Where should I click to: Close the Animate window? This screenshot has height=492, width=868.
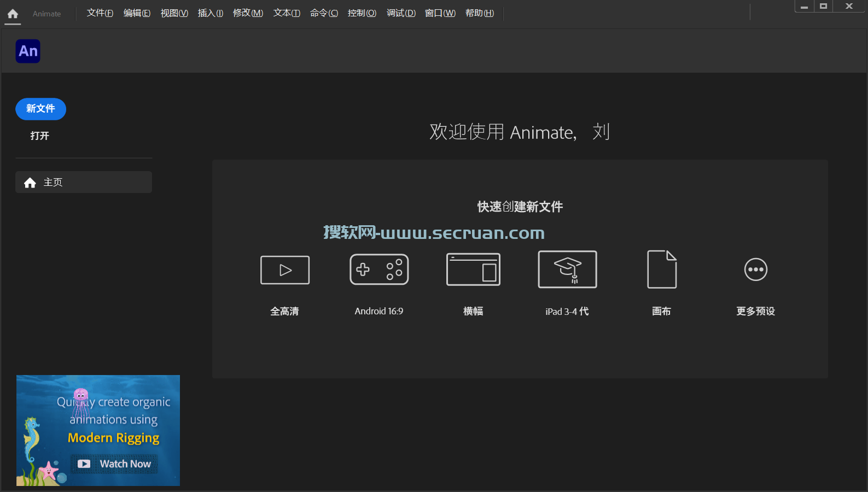pos(849,7)
